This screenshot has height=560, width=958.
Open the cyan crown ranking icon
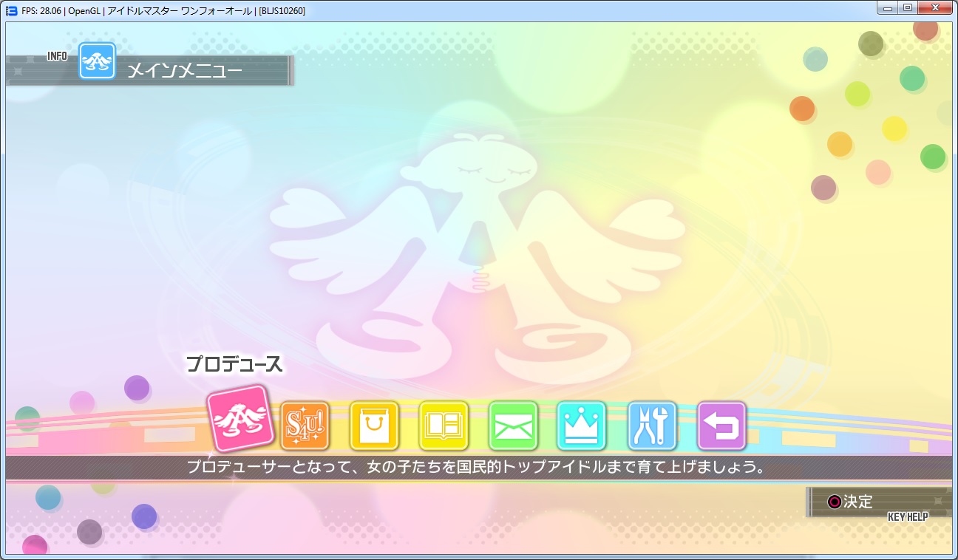582,426
